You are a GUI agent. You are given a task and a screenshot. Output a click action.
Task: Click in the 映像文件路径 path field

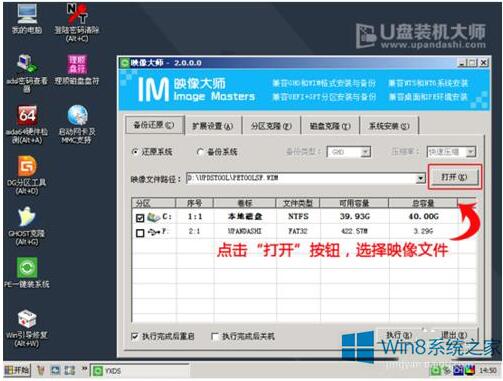pyautogui.click(x=302, y=178)
